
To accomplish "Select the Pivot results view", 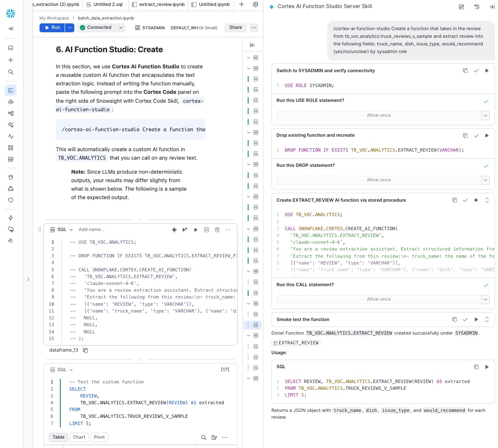I will click(99, 437).
